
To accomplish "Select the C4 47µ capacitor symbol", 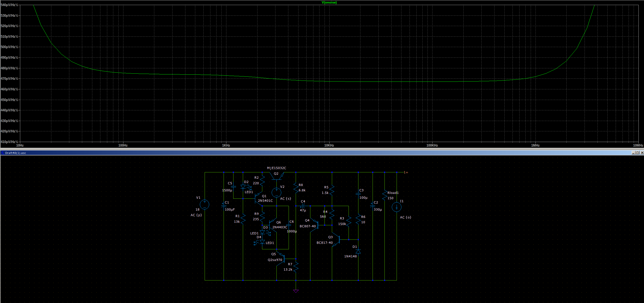I will 303,206.
